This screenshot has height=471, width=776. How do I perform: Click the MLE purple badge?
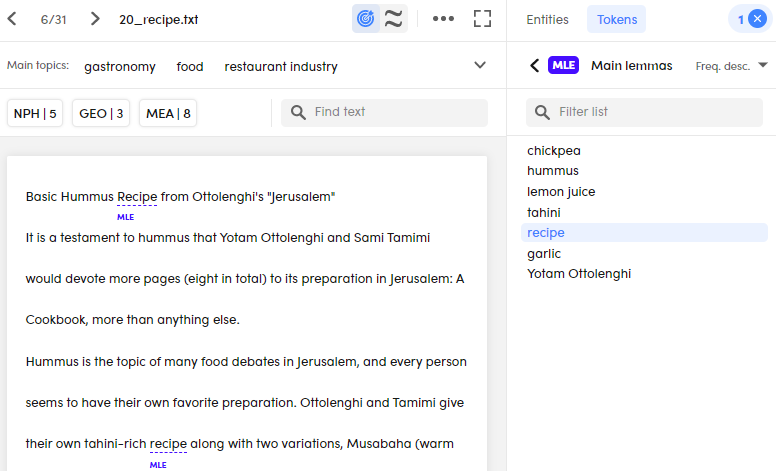click(x=563, y=65)
